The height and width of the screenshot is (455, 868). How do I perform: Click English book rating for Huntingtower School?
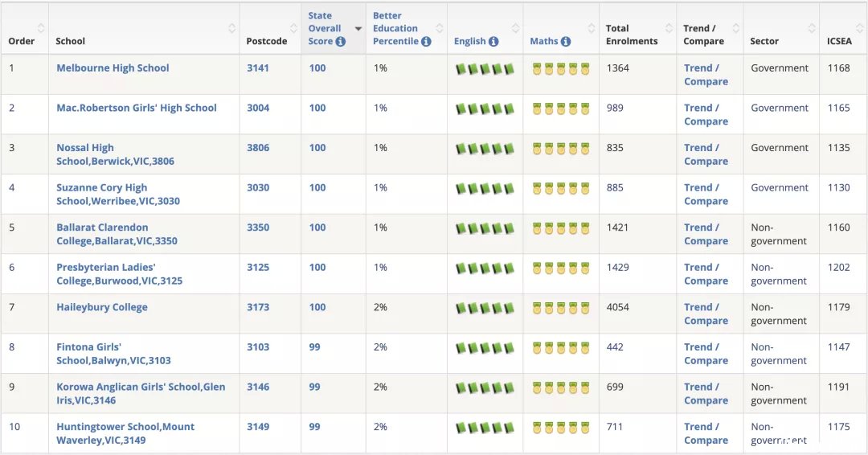click(485, 428)
